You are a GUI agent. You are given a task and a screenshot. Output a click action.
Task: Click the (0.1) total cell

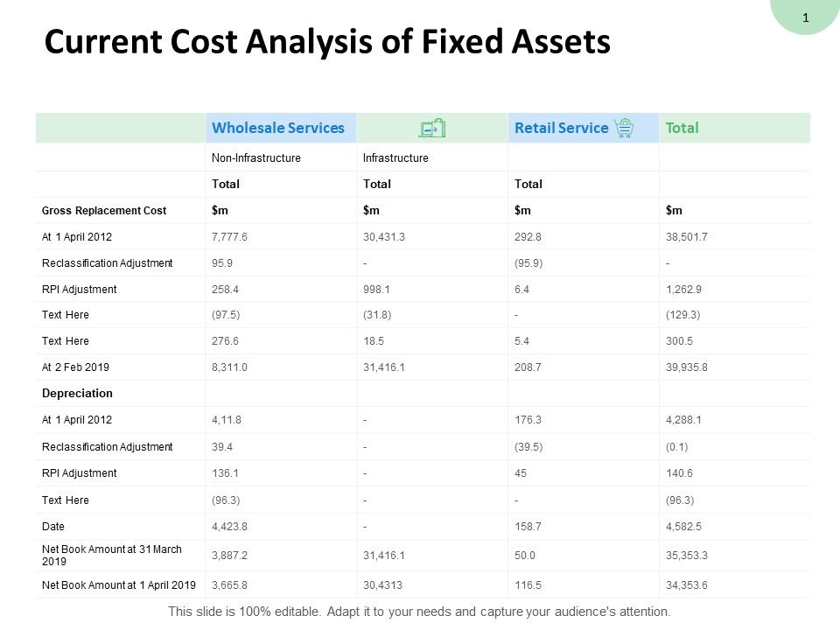pyautogui.click(x=676, y=447)
